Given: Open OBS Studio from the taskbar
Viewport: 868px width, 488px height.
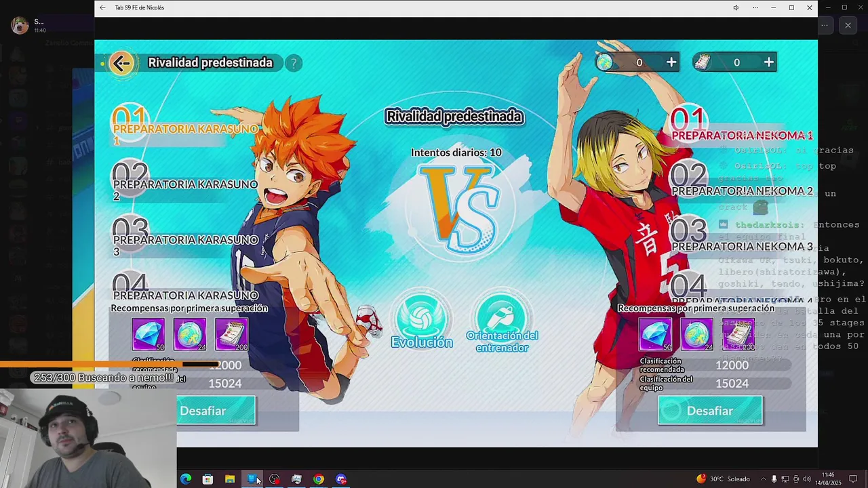Looking at the screenshot, I should pos(274,479).
